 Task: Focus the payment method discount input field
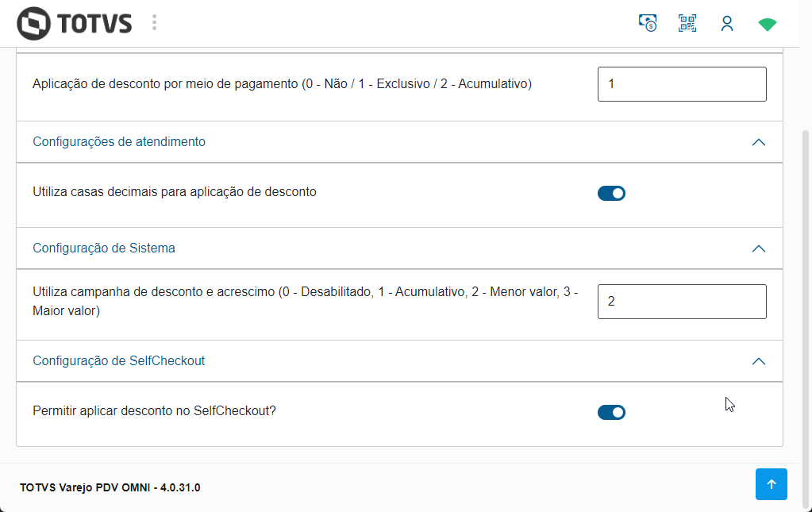tap(682, 84)
